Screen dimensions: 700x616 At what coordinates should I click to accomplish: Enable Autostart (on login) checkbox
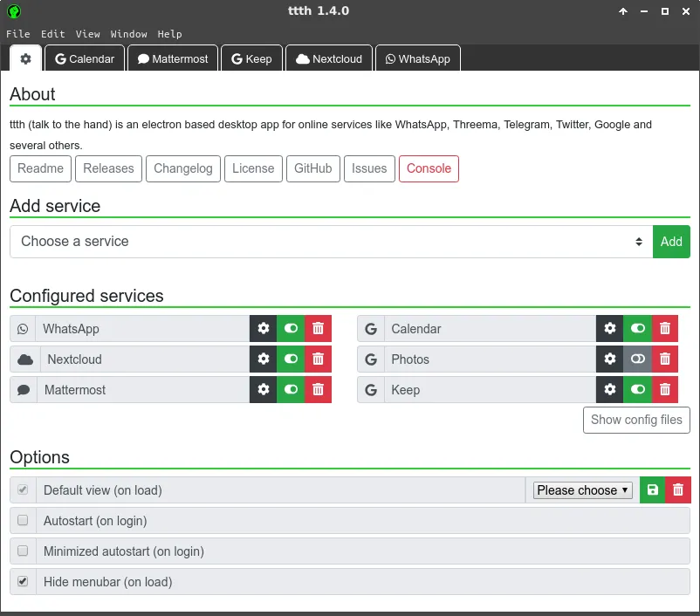click(x=23, y=520)
